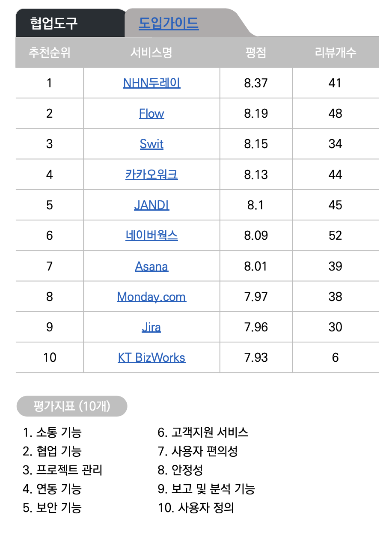
Task: Click the 추천순위 column header
Action: point(50,53)
